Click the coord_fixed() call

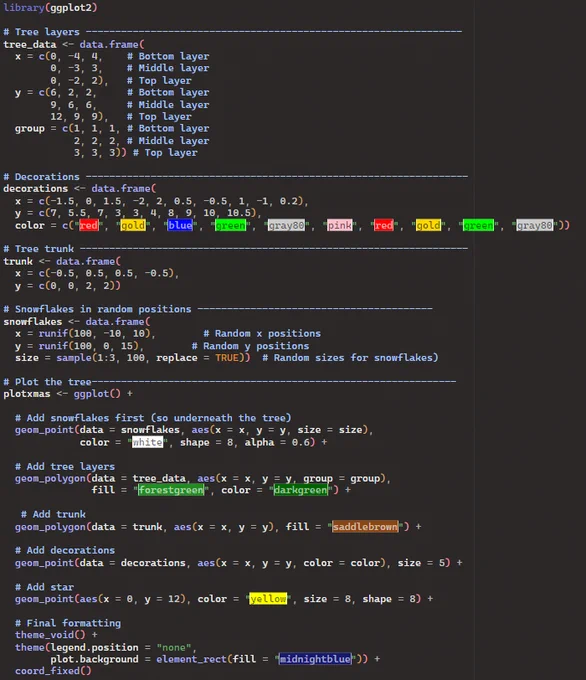coord(53,671)
